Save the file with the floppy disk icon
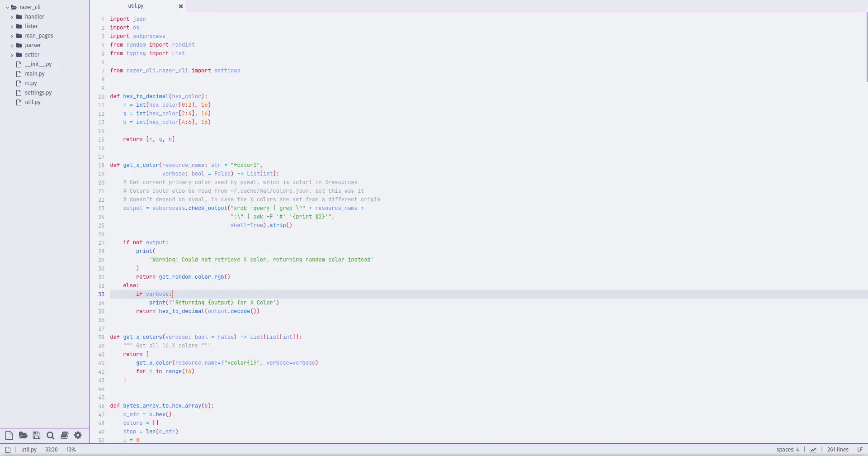Screen dimensions: 868x456 37,435
